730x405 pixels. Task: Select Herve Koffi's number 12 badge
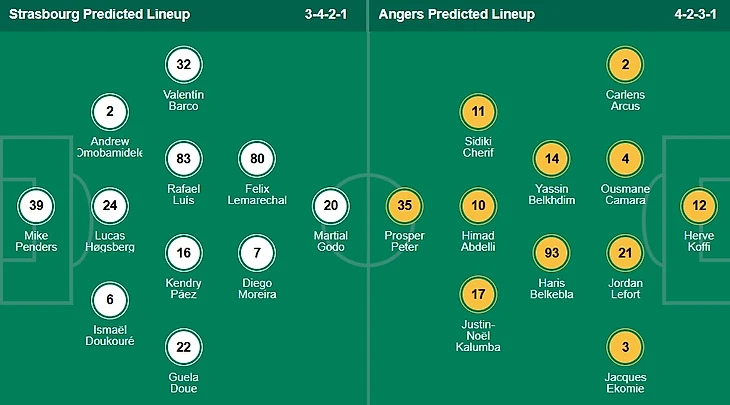698,205
